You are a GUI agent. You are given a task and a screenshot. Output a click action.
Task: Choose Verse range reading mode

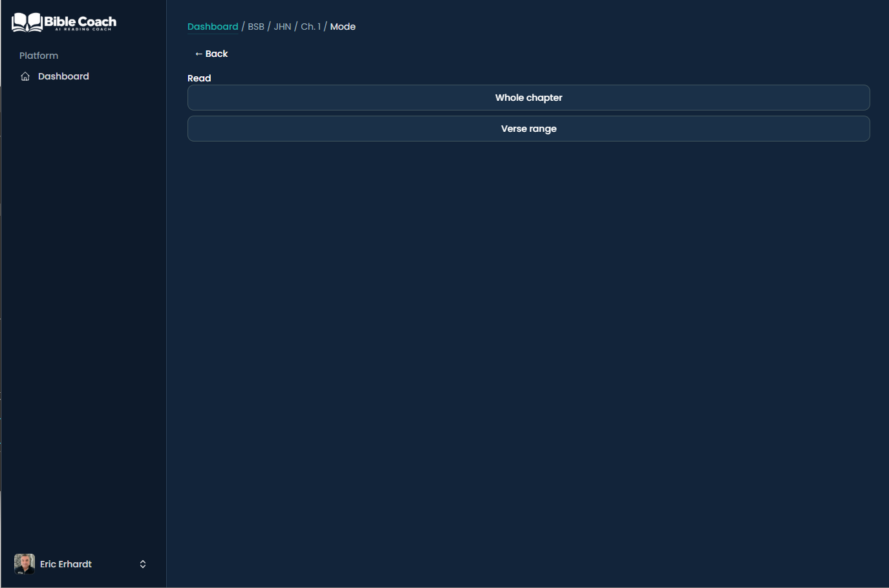[x=528, y=129]
